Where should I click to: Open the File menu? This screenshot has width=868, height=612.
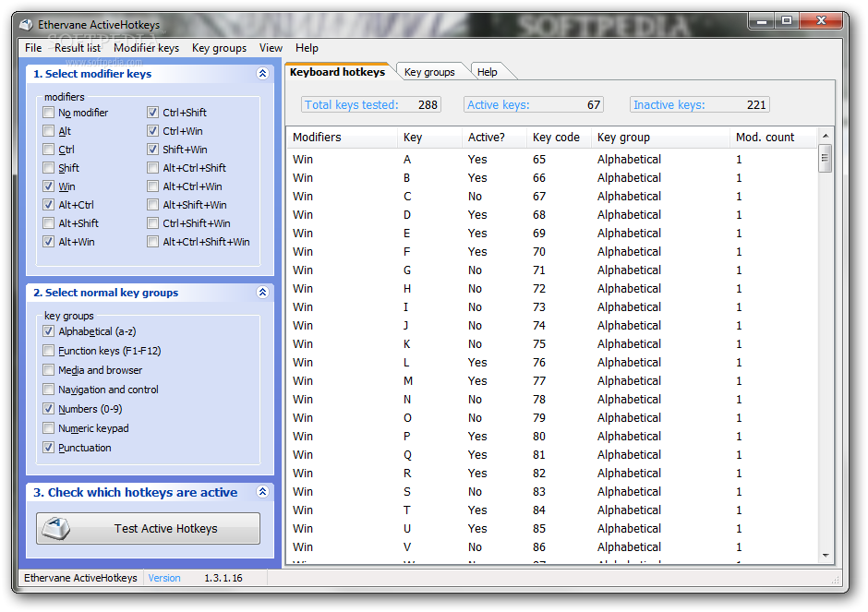(x=33, y=48)
